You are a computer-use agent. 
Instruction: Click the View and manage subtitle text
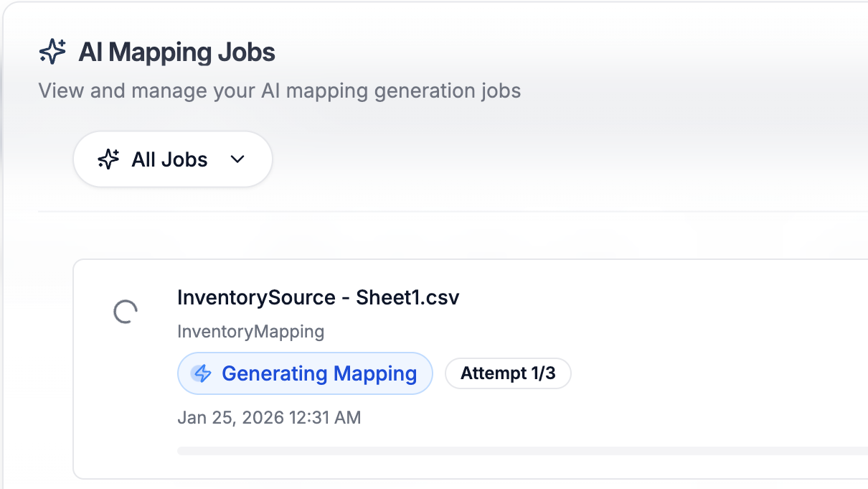[279, 91]
